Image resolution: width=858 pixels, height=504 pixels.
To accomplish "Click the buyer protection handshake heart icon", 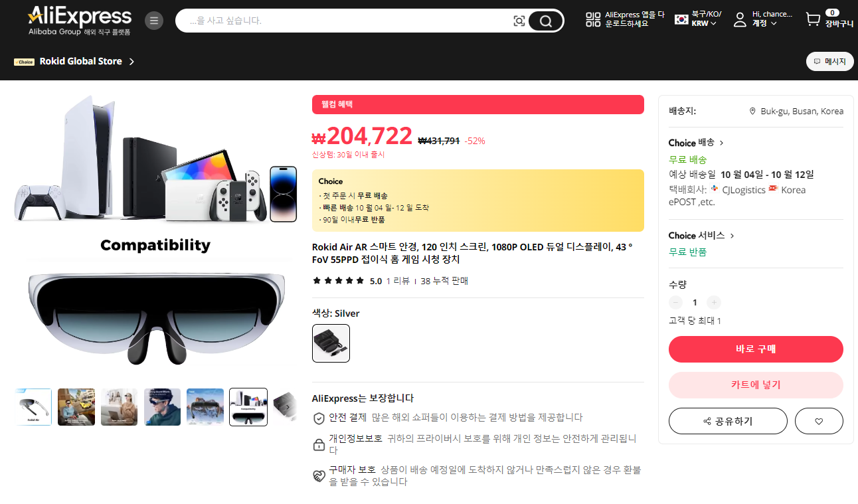I will click(x=319, y=475).
